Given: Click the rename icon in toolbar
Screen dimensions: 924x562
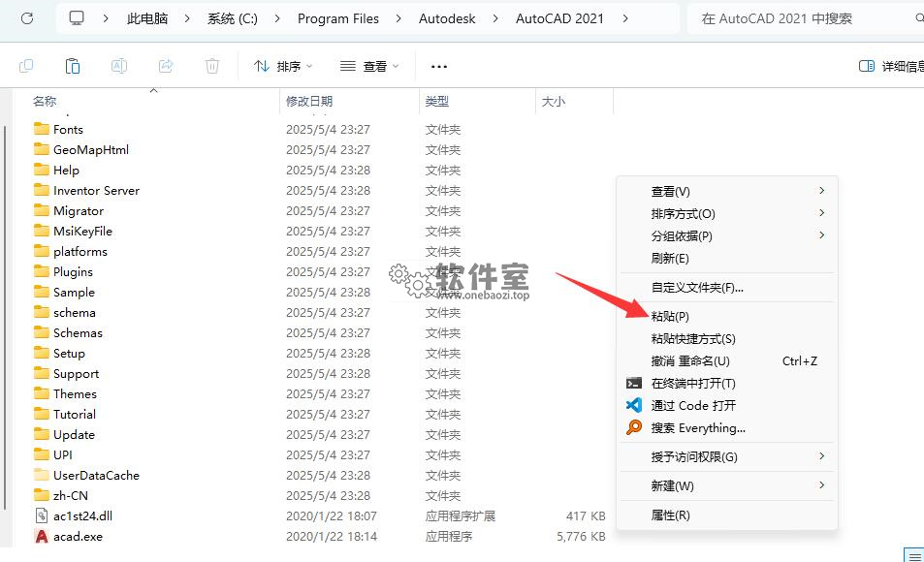Looking at the screenshot, I should tap(119, 66).
